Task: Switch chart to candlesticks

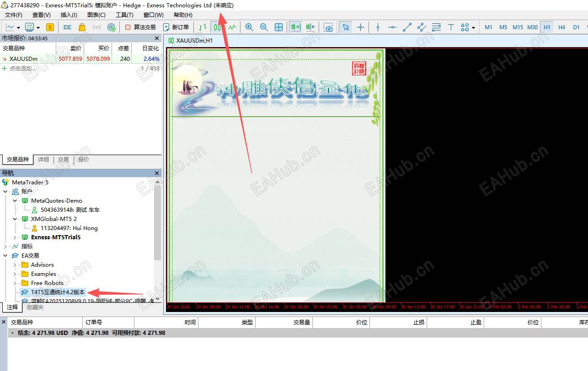Action: click(x=217, y=27)
